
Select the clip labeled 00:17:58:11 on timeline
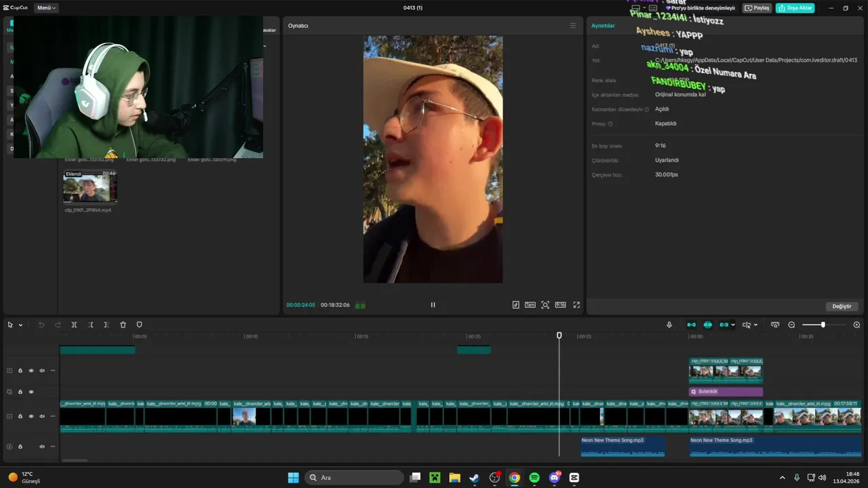click(x=817, y=416)
